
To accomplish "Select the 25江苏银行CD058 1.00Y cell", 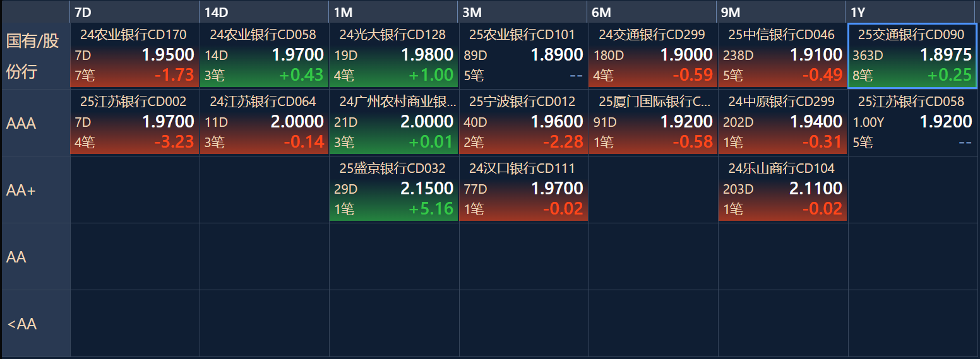I will (912, 122).
